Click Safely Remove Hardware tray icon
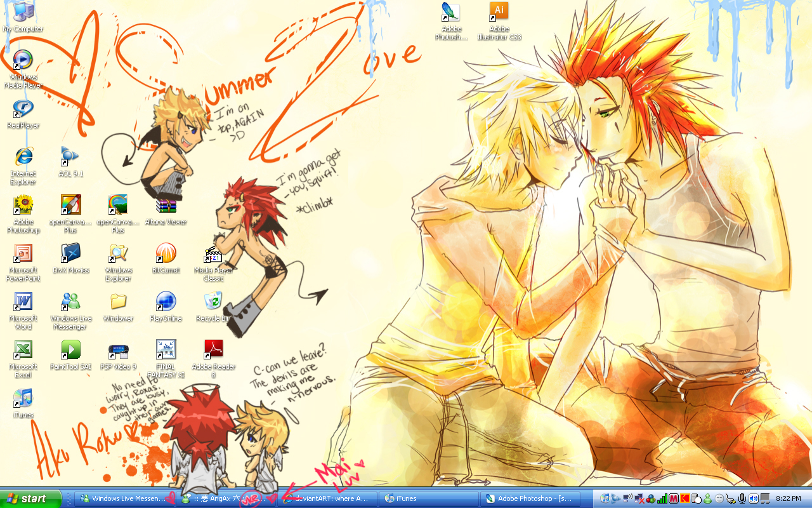This screenshot has height=508, width=812. point(731,498)
